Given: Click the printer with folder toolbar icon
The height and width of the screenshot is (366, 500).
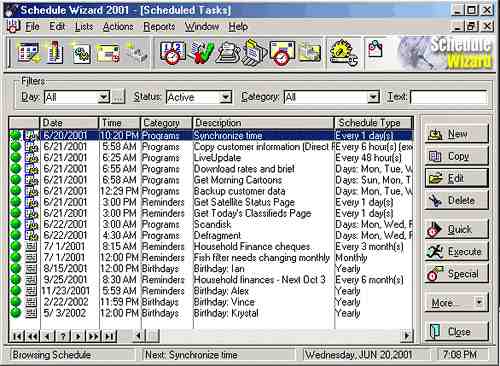Looking at the screenshot, I should point(254,53).
